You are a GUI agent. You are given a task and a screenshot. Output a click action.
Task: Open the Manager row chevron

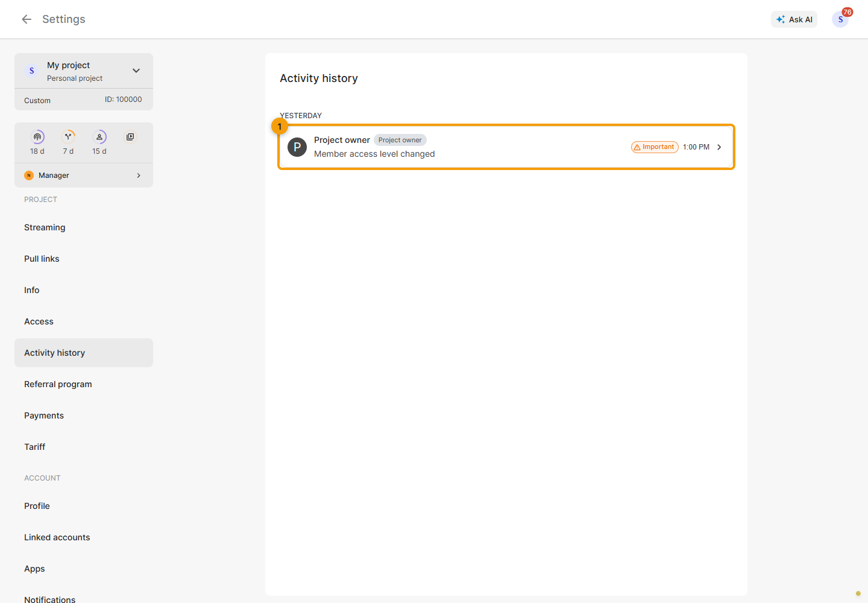[x=139, y=175]
